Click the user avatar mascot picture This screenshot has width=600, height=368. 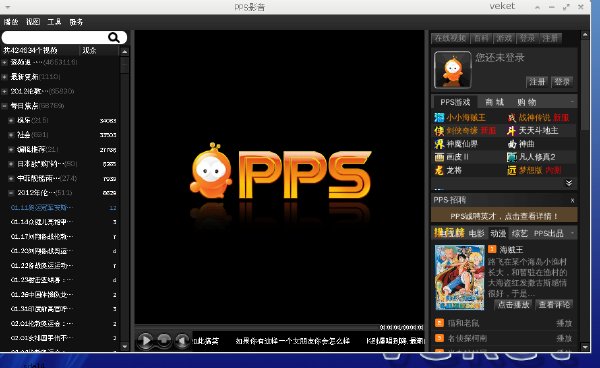[453, 70]
